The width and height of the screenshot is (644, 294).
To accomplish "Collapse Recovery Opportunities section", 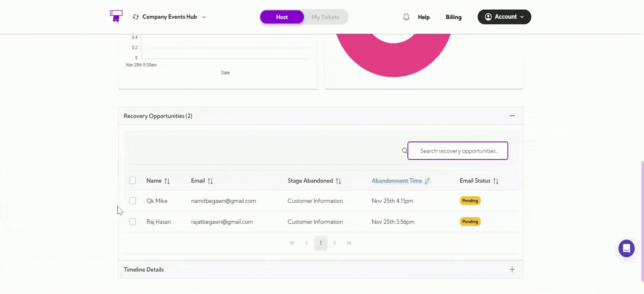I will (512, 116).
